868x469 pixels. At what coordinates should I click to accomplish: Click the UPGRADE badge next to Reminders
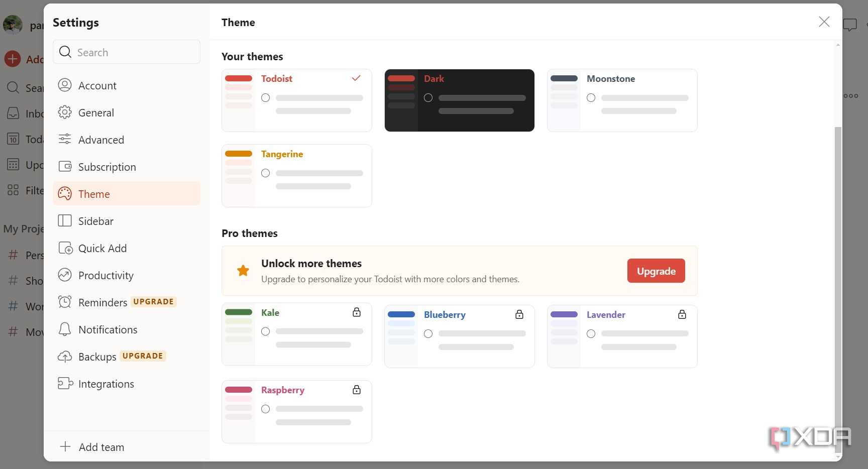(153, 301)
